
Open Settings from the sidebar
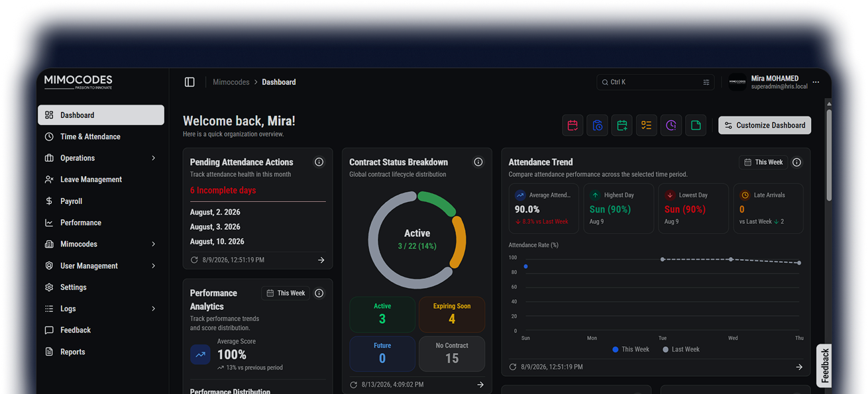pos(101,287)
